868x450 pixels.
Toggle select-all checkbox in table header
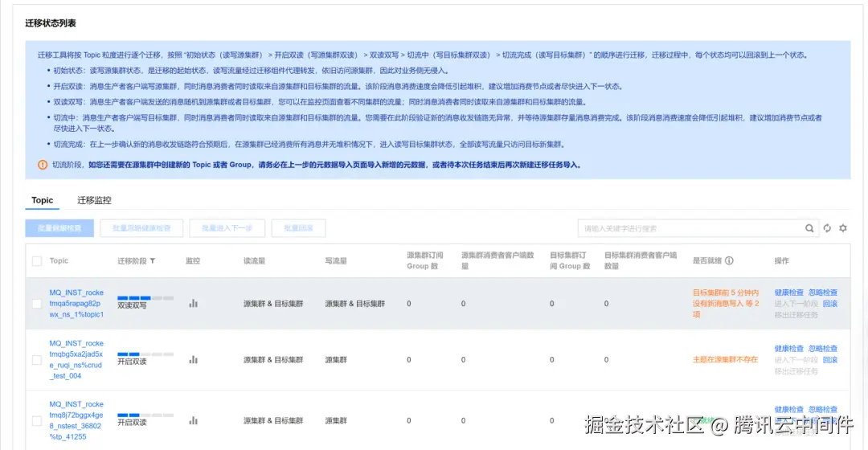click(37, 261)
